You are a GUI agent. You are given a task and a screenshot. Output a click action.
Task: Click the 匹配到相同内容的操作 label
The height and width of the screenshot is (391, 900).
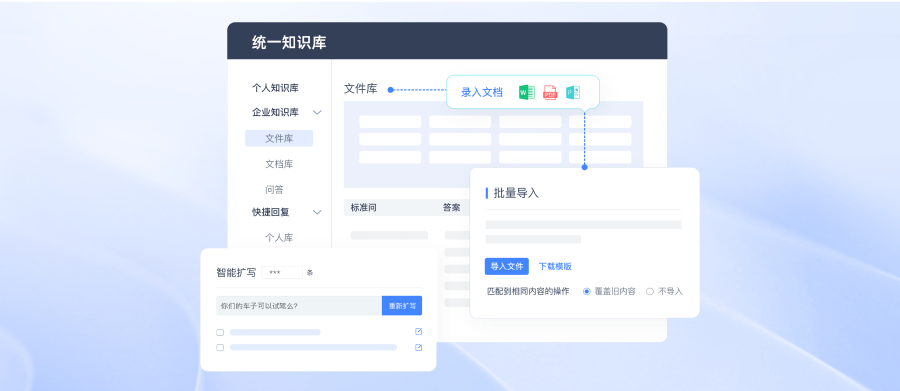(x=528, y=291)
